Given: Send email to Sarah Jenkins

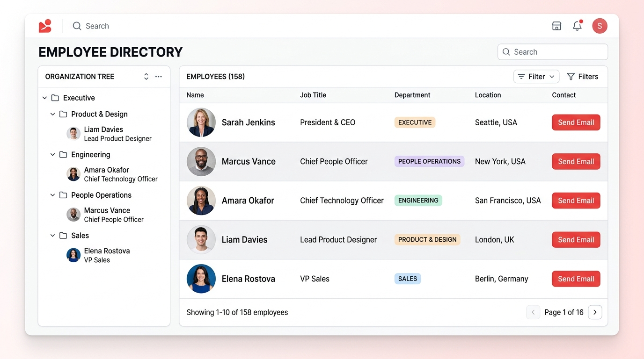Looking at the screenshot, I should click(x=576, y=122).
